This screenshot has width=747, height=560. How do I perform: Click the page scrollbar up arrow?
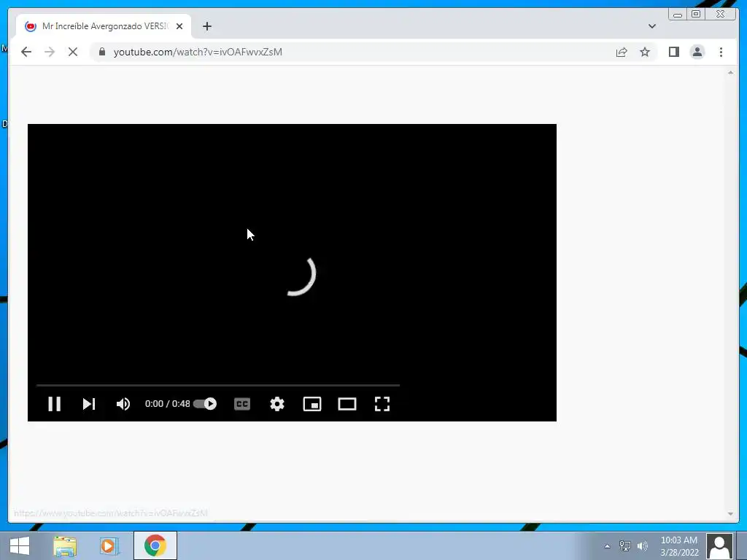(x=730, y=73)
